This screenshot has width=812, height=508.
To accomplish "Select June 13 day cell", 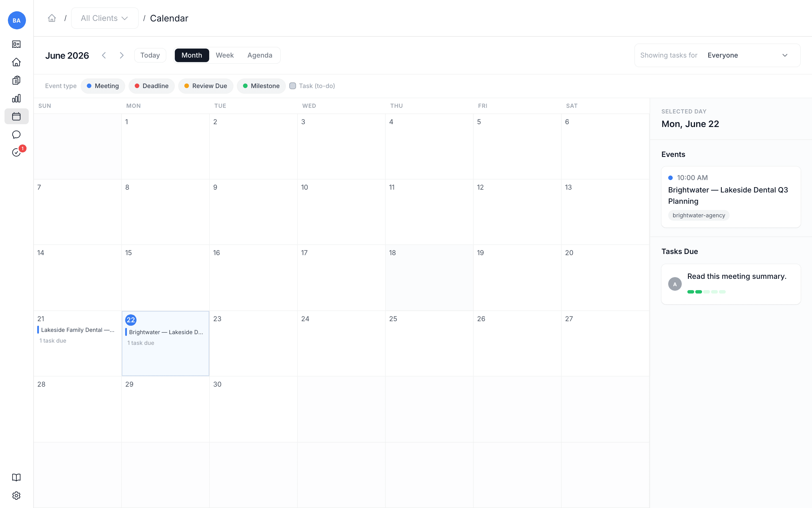I will tap(605, 212).
